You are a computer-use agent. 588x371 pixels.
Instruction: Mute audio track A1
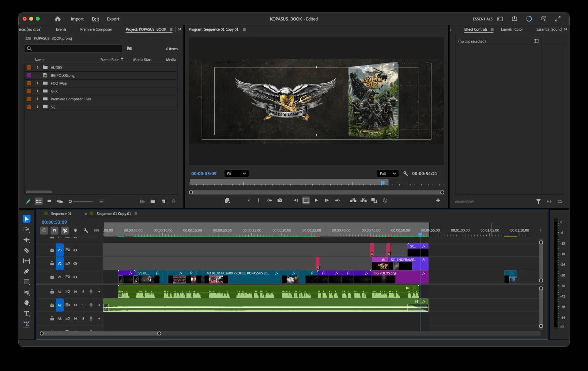pyautogui.click(x=75, y=292)
